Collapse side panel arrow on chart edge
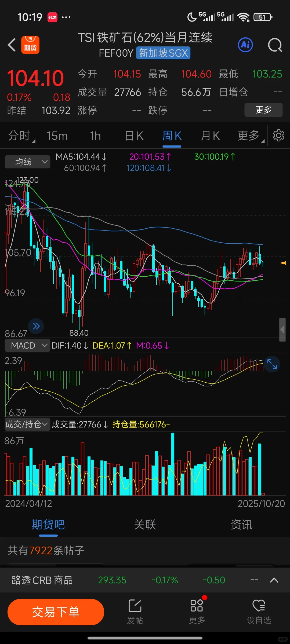290x644 pixels. click(x=282, y=330)
